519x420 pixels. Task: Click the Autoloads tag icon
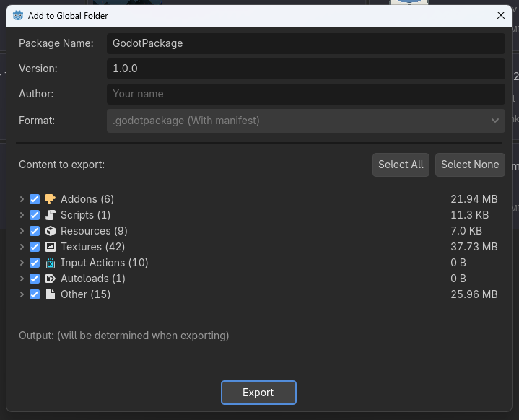point(51,279)
